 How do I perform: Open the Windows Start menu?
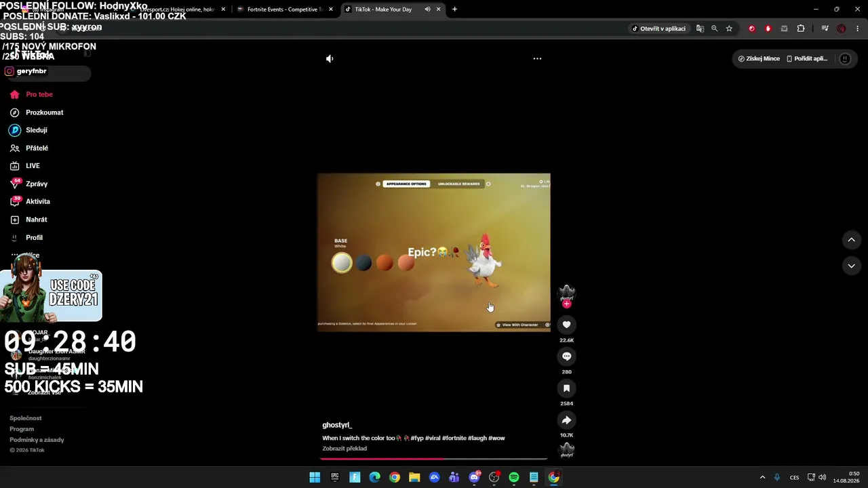pyautogui.click(x=315, y=477)
